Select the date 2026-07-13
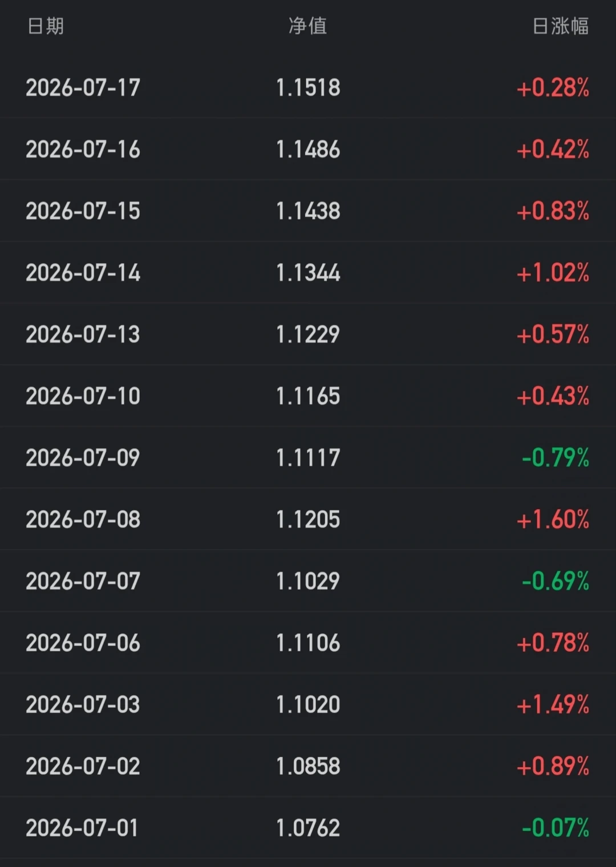This screenshot has height=867, width=616. pos(83,334)
